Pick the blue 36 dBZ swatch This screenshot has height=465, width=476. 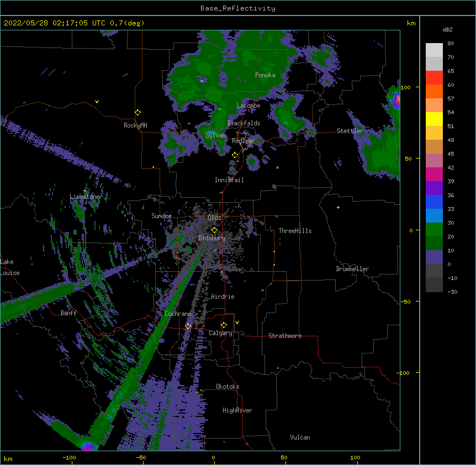434,202
